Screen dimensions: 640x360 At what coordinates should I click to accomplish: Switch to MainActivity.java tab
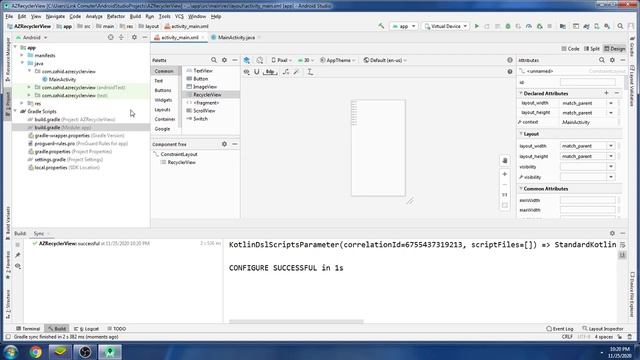[x=236, y=38]
